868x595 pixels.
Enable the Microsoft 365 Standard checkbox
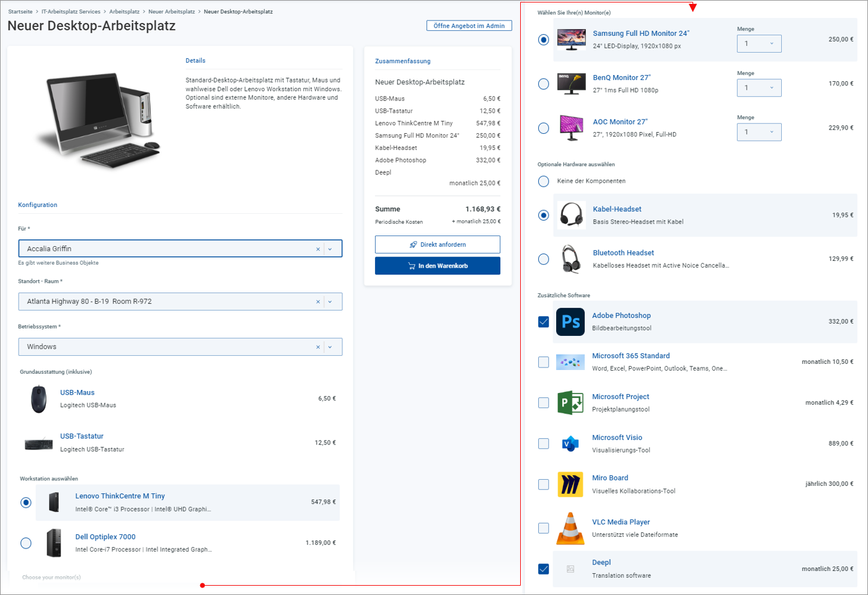point(544,362)
